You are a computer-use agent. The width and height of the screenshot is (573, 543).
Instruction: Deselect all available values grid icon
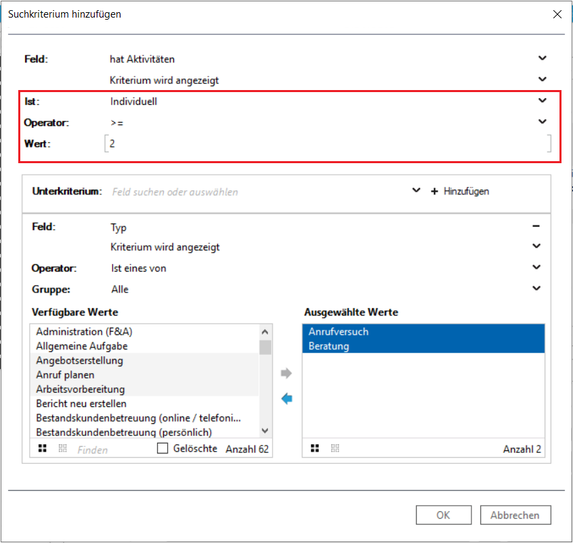63,448
